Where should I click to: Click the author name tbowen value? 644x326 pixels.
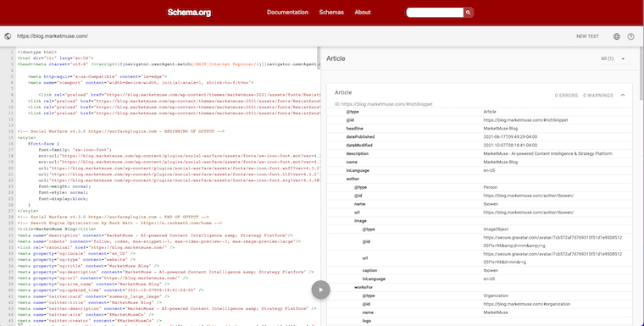pyautogui.click(x=491, y=204)
